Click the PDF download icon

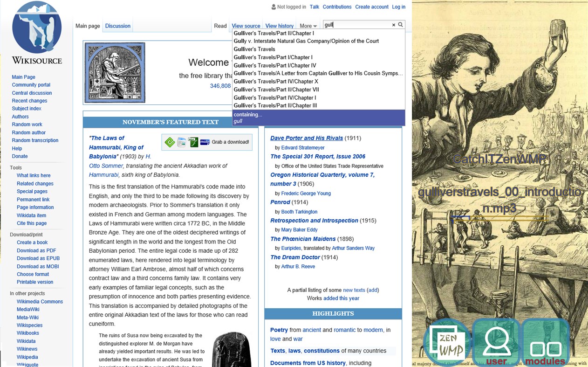click(193, 142)
